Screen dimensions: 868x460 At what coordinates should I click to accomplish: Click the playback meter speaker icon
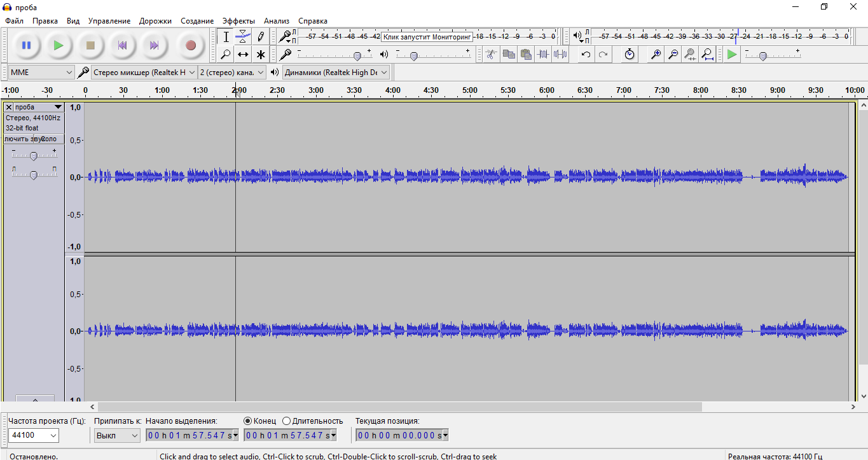click(577, 36)
